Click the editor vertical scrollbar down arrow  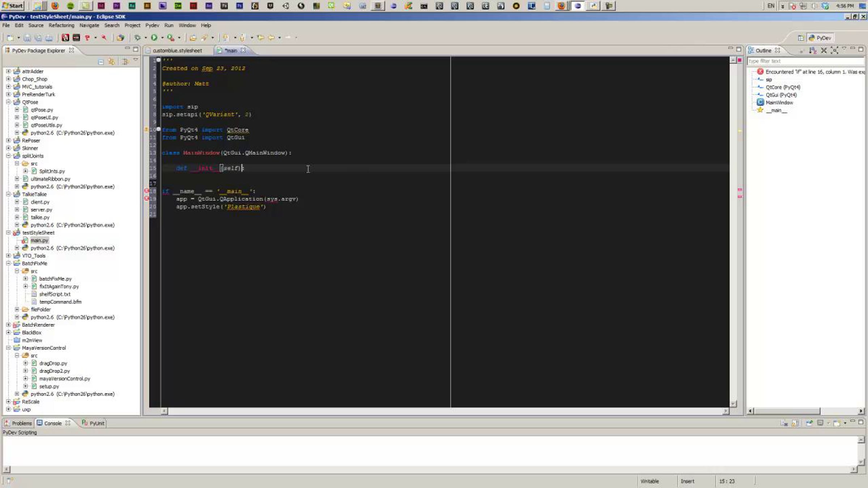[733, 403]
